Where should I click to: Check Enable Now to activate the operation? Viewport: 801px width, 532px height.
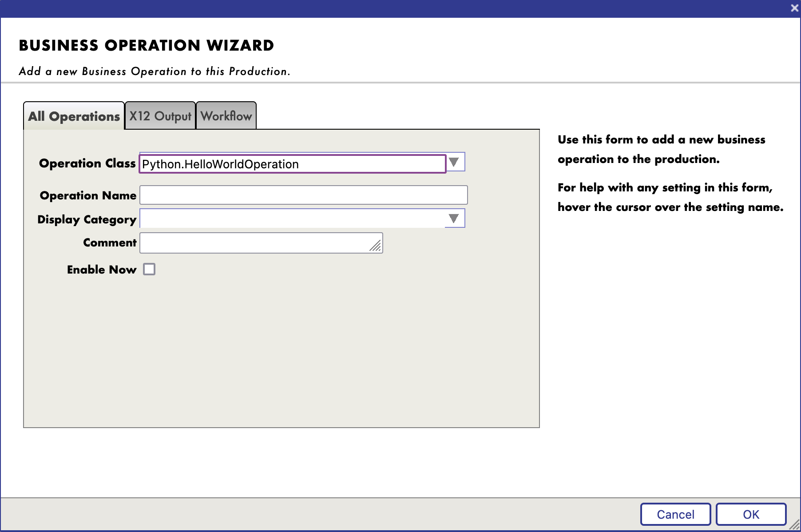click(x=149, y=269)
